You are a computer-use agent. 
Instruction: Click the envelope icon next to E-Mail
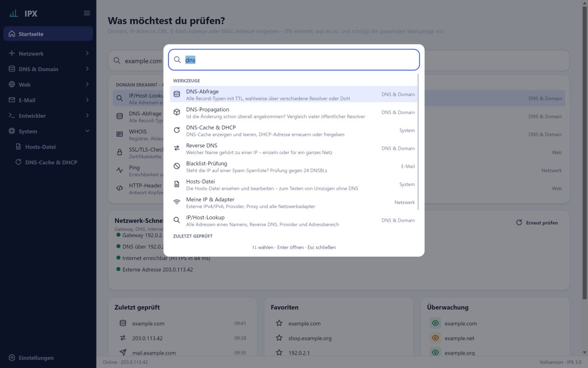[x=12, y=100]
